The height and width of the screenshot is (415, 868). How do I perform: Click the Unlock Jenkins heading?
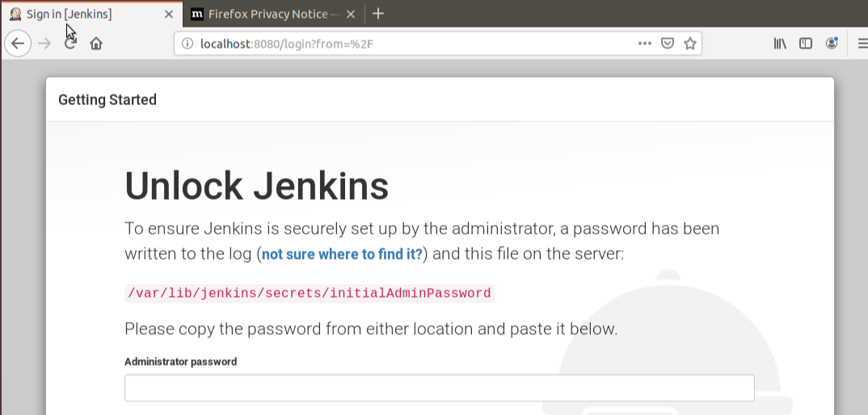point(256,185)
